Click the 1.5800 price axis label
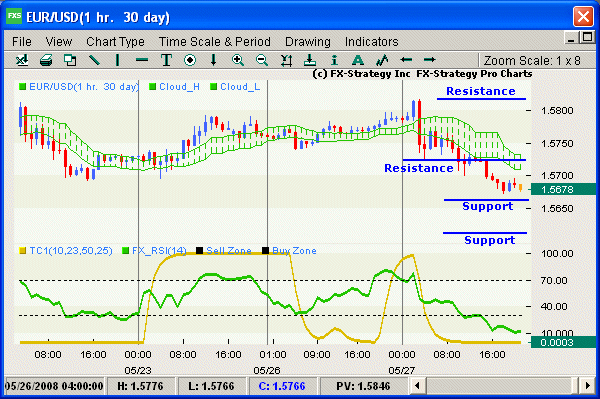 [557, 111]
